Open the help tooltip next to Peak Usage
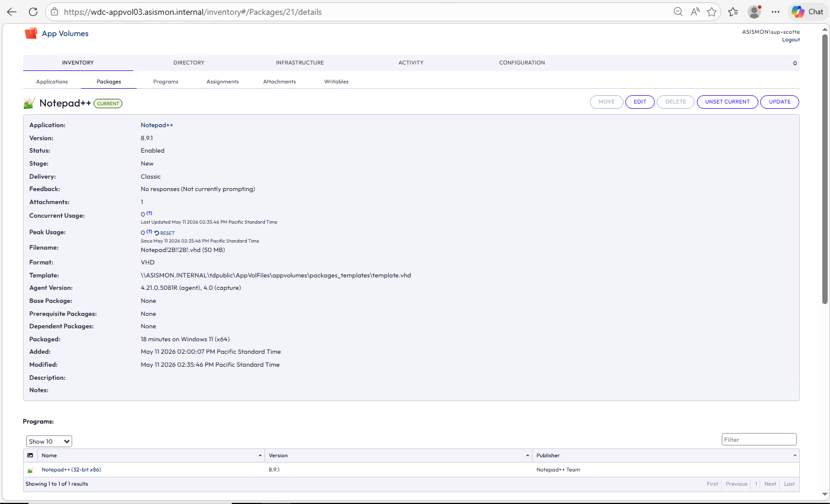The image size is (830, 504). (149, 231)
